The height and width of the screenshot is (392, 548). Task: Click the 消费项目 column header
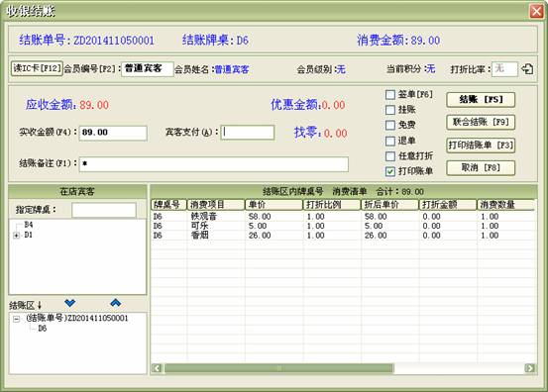(x=216, y=205)
